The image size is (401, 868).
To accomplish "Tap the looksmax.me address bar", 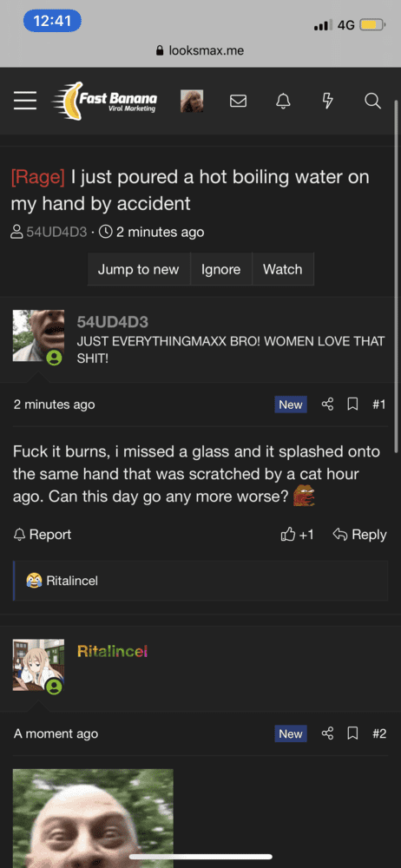I will 200,50.
